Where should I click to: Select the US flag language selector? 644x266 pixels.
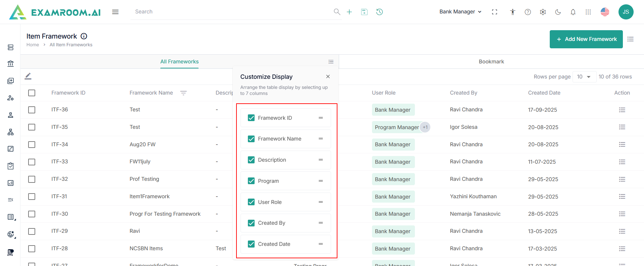[605, 12]
